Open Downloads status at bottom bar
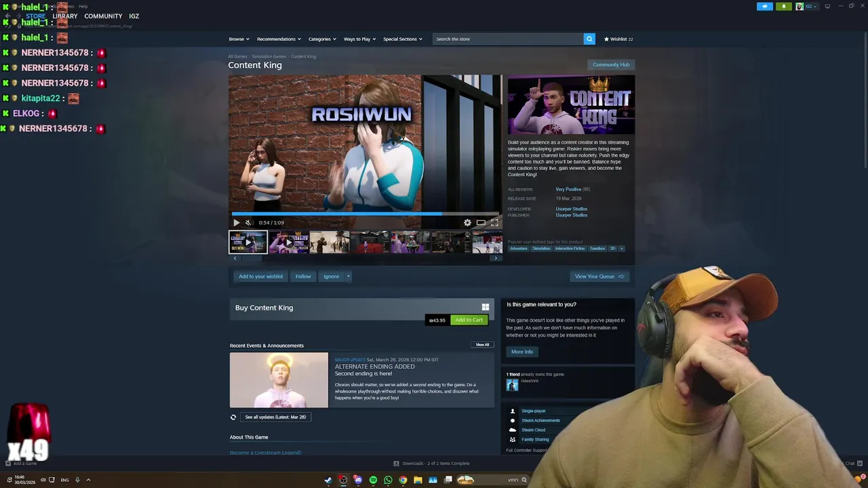The height and width of the screenshot is (488, 868). coord(431,464)
